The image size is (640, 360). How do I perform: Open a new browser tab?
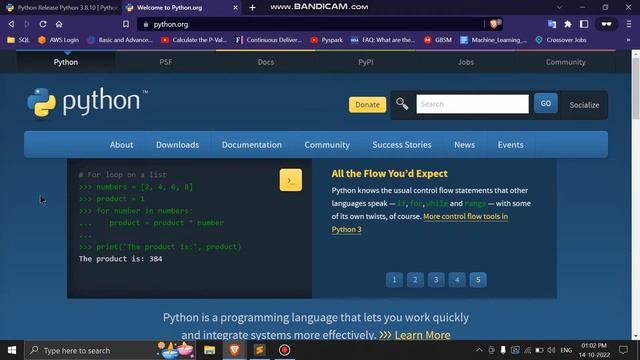tap(252, 7)
